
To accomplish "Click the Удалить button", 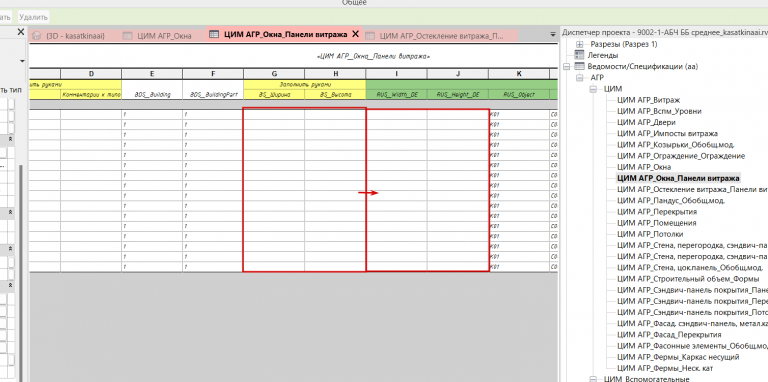I will click(33, 17).
